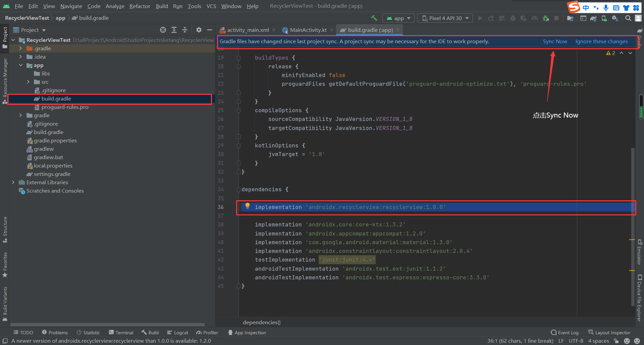
Task: Toggle the Project tool window side tab
Action: coord(5,38)
